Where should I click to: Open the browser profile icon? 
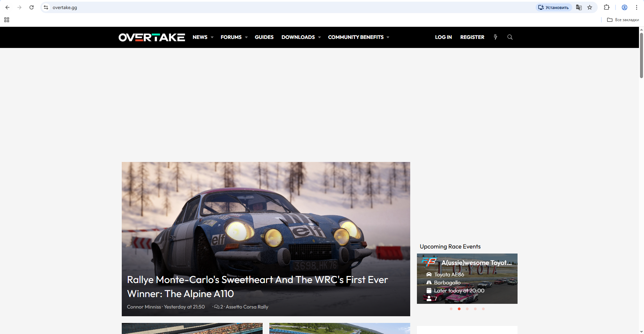[625, 7]
